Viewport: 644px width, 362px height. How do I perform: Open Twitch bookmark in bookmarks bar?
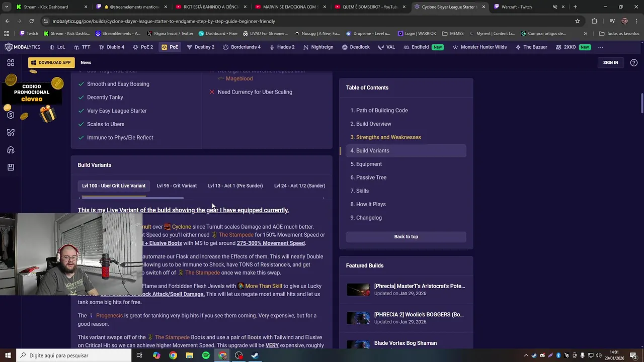coord(29,34)
